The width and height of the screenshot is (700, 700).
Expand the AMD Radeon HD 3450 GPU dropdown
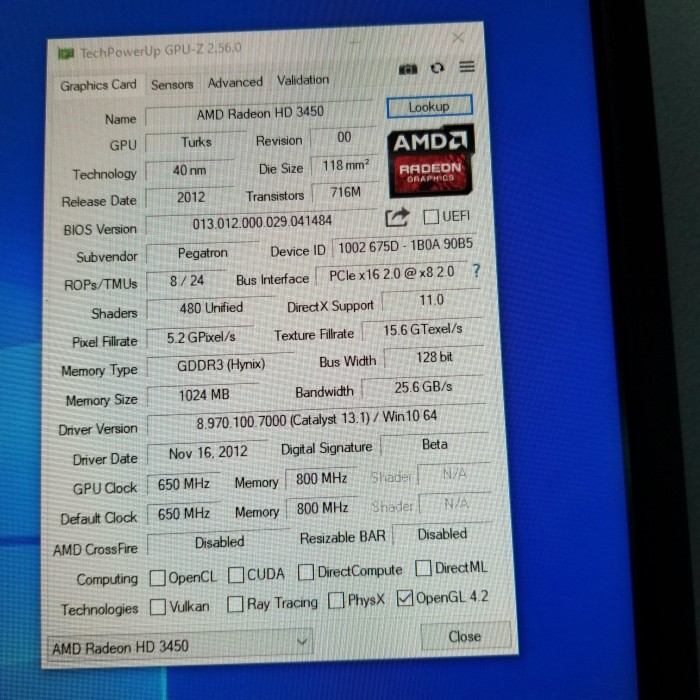coord(180,645)
